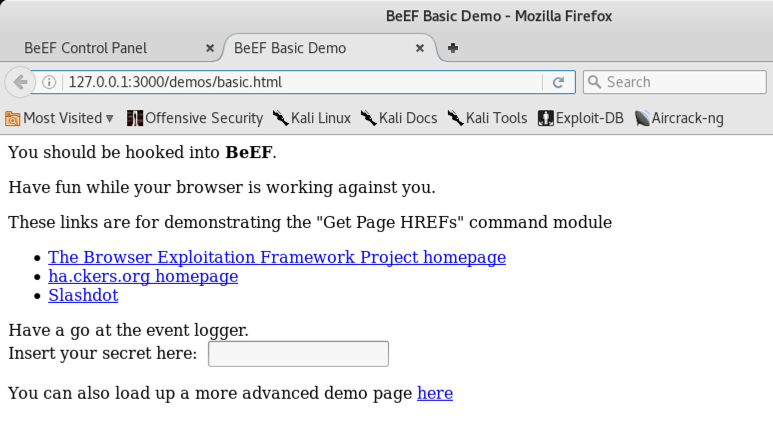Open the Offensive Security bookmark
Screen dimensions: 773x441
pyautogui.click(x=195, y=118)
